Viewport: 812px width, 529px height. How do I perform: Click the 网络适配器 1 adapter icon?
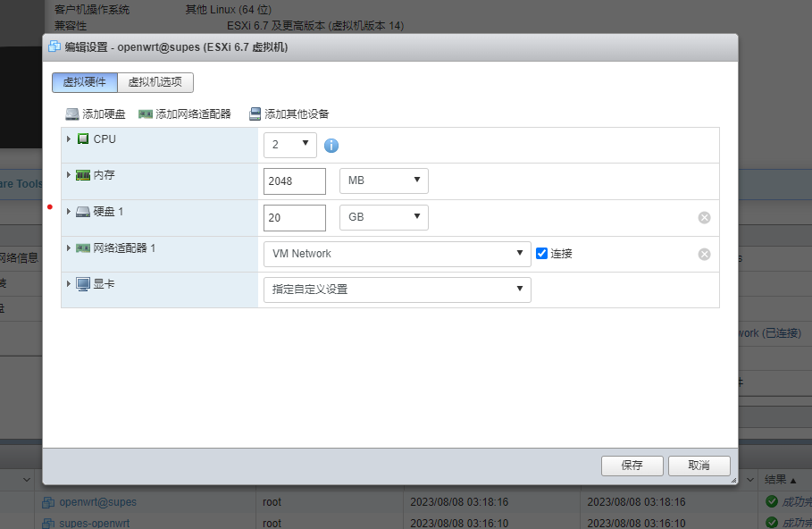click(x=83, y=248)
